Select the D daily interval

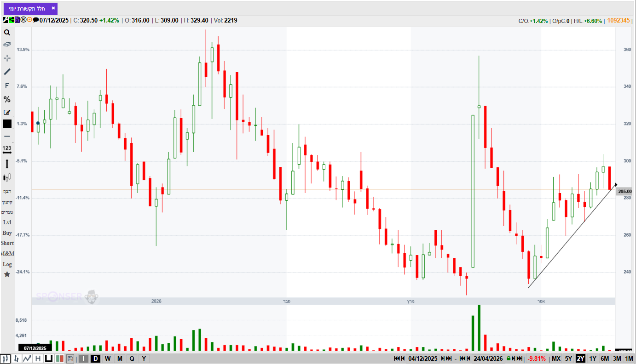coord(96,358)
